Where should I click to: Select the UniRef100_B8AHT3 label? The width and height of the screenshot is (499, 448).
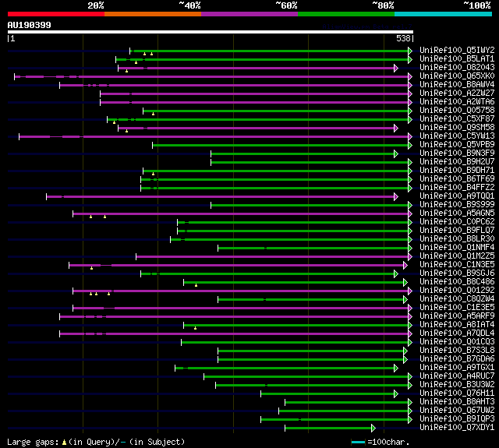457,402
